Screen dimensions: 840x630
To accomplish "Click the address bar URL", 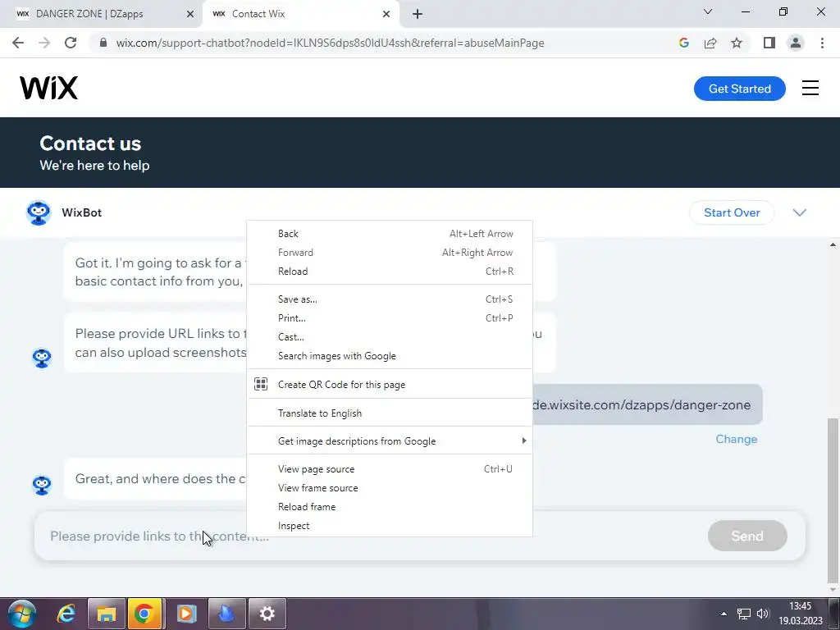I will [330, 43].
